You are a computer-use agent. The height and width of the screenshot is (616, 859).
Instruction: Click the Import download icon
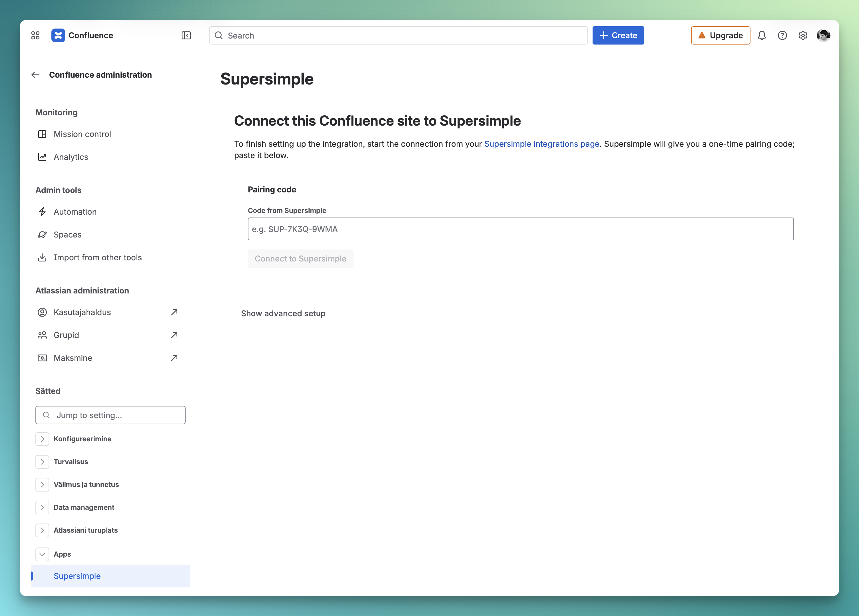click(x=42, y=257)
